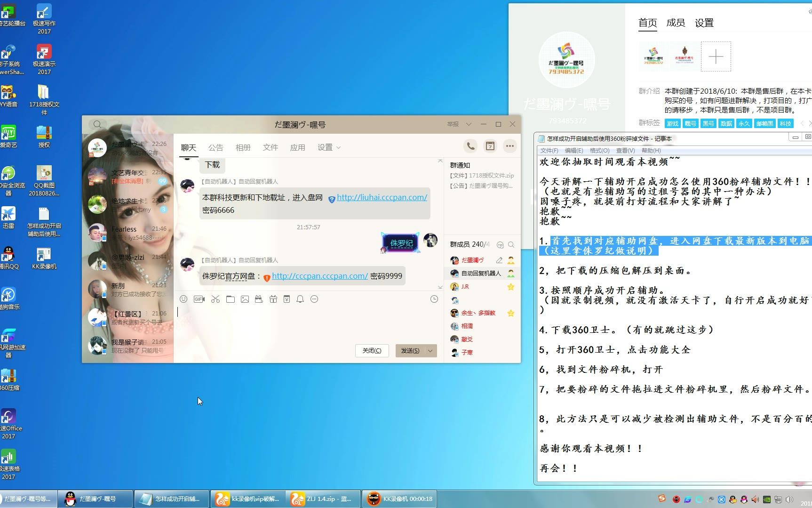
Task: Open the 格式(O) menu in Notepad
Action: pyautogui.click(x=599, y=151)
